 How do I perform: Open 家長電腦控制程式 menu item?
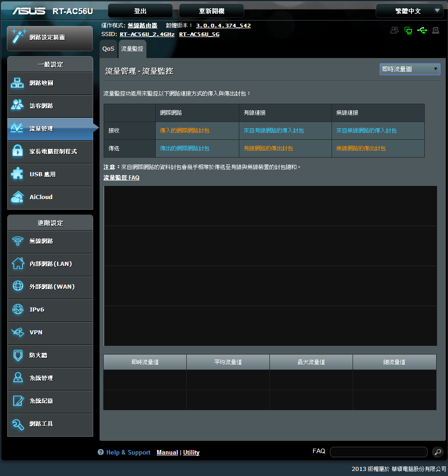tap(50, 152)
